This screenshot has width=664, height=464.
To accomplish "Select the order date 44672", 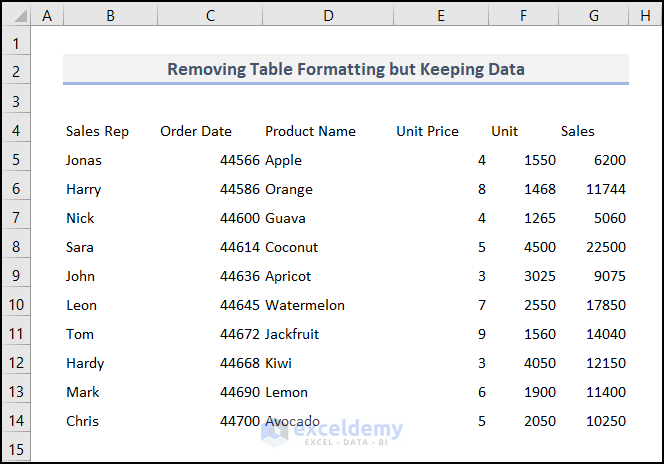I will [x=240, y=334].
